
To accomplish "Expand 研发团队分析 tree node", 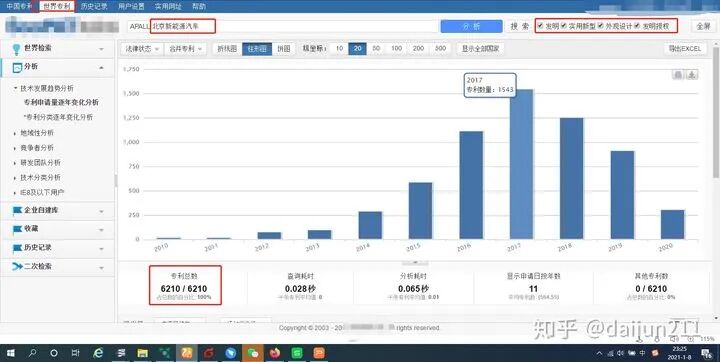I will 37,163.
